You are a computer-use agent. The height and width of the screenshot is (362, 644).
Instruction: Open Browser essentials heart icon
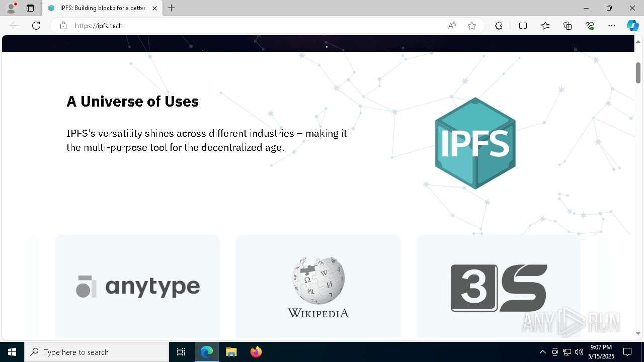pos(590,26)
